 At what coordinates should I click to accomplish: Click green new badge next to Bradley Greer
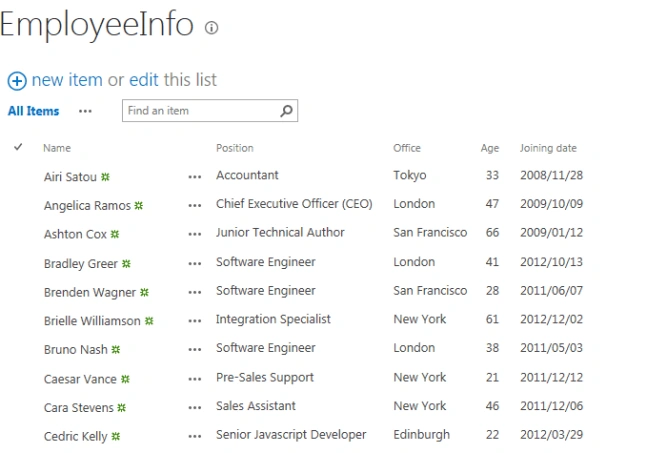click(126, 264)
